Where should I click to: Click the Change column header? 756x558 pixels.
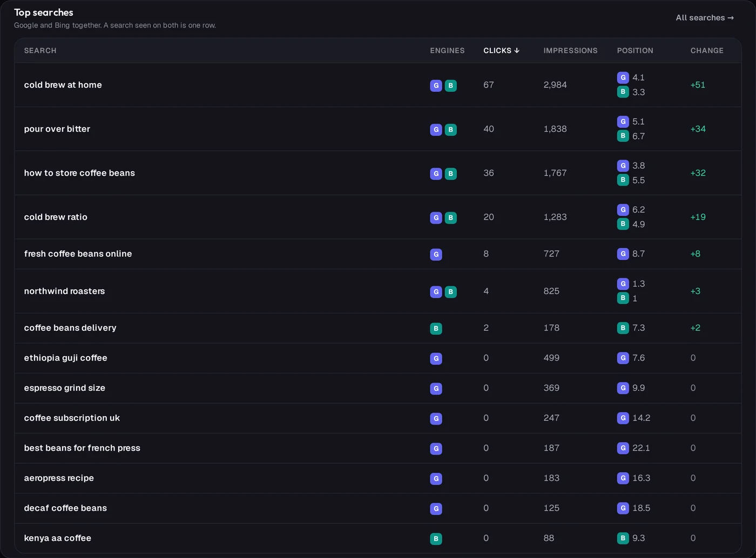point(707,51)
